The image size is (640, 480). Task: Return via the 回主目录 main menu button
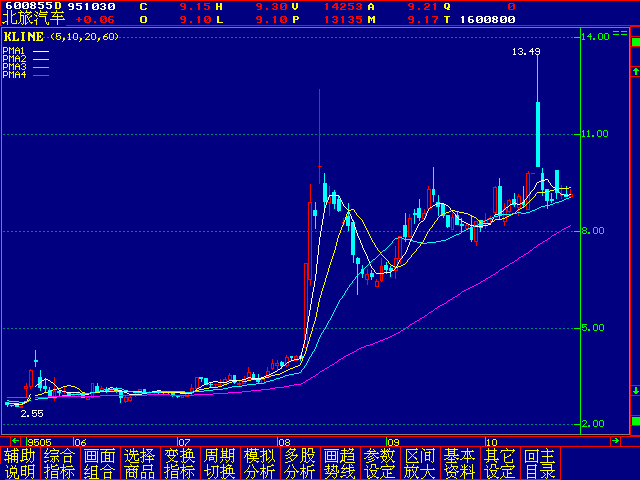click(x=540, y=463)
